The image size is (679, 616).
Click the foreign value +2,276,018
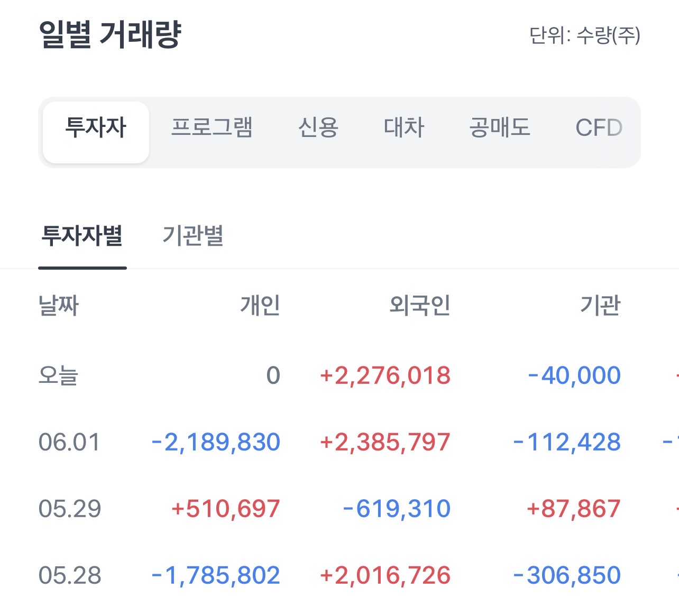coord(385,375)
